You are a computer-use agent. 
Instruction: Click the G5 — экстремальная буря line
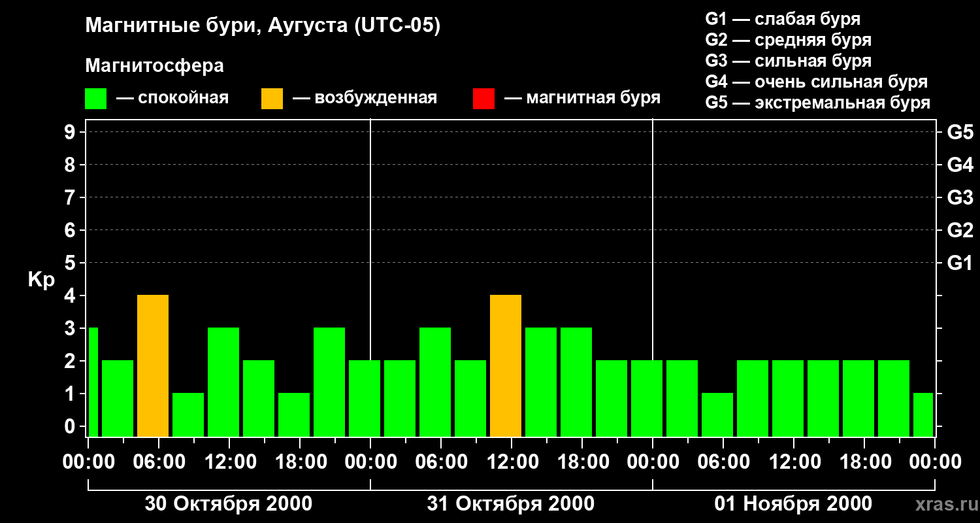pos(817,103)
